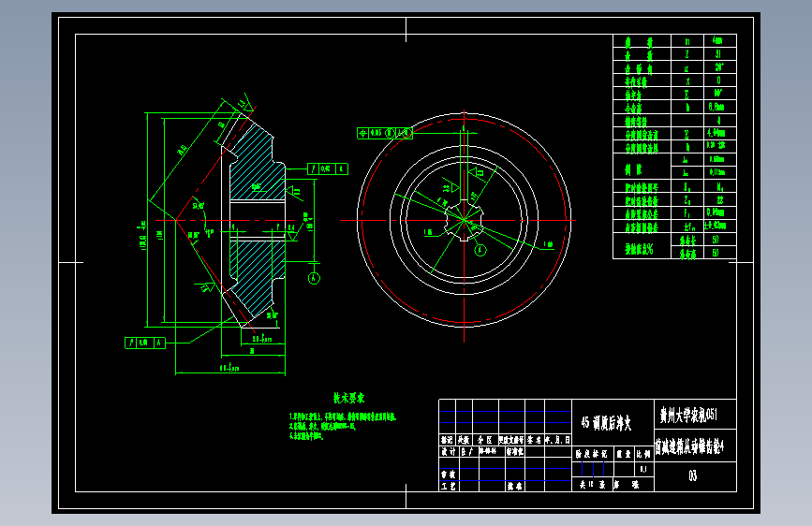Viewport: 812px width, 526px height.
Task: Select tolerance frame at the section's lower left
Action: click(145, 343)
